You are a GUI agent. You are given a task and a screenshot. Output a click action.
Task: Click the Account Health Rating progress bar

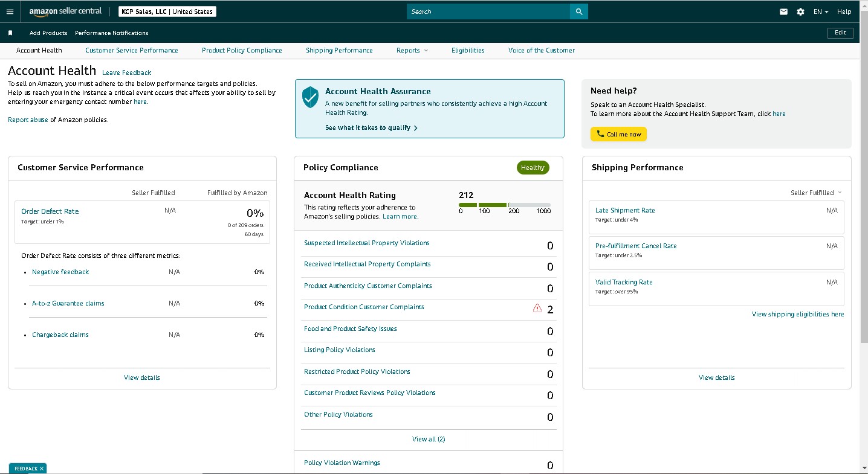pos(505,205)
